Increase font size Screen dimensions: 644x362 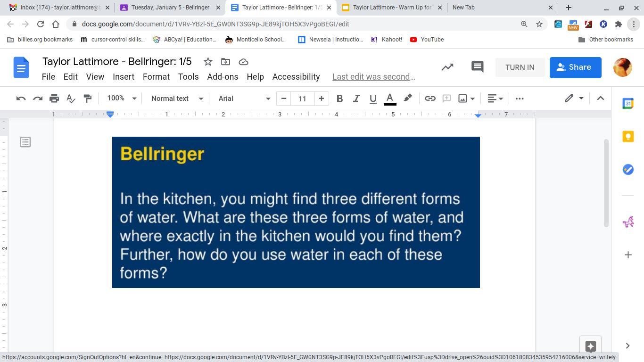[x=322, y=99]
